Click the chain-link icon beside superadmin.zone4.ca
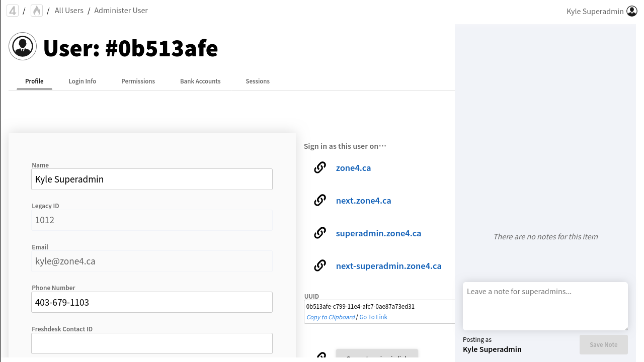644x362 pixels. click(x=320, y=233)
